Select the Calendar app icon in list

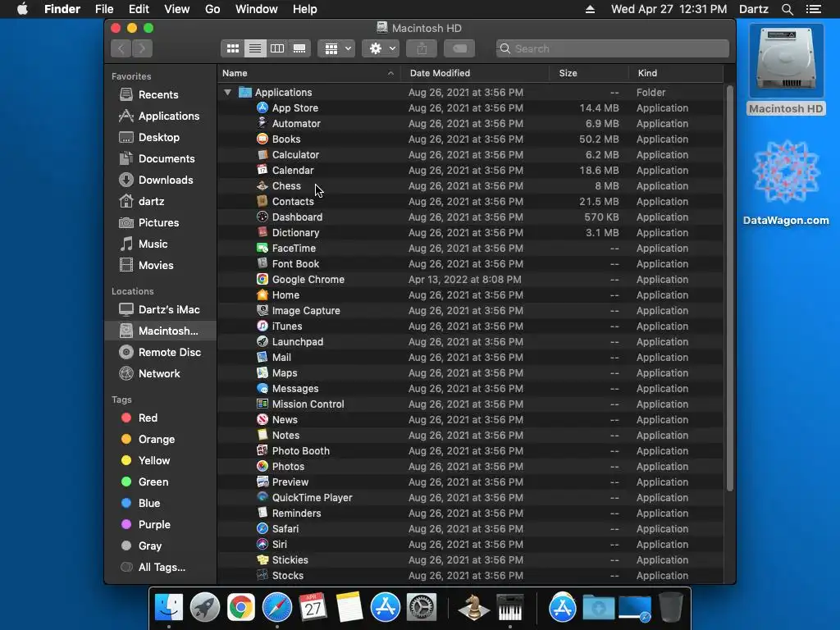(x=262, y=170)
